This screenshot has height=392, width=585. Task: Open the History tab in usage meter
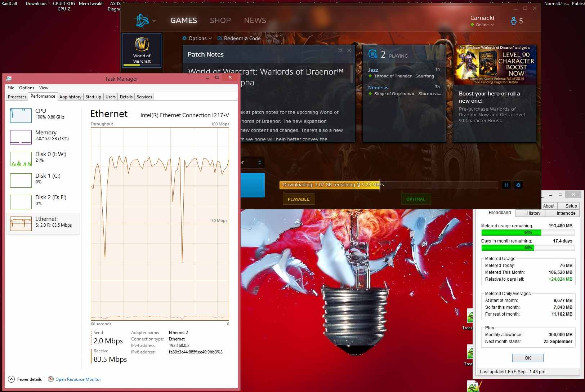pyautogui.click(x=533, y=213)
